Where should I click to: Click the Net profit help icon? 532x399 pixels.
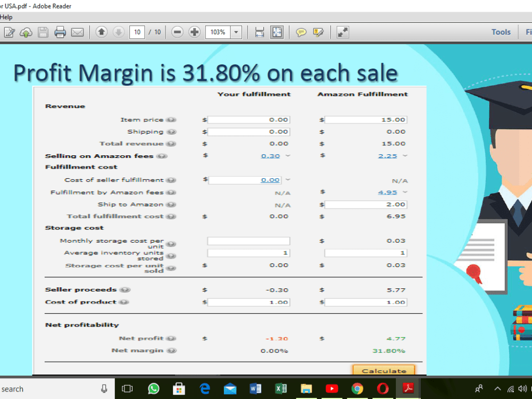click(x=171, y=338)
